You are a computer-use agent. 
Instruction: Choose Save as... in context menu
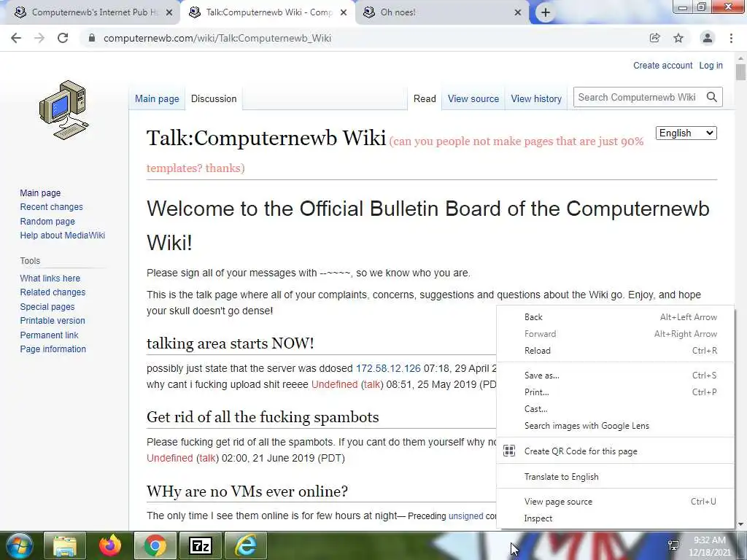coord(615,376)
